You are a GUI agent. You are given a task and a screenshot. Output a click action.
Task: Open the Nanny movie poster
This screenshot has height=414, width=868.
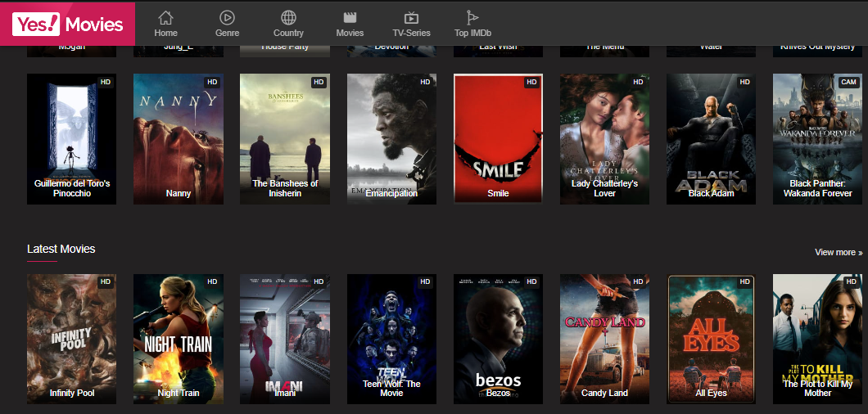tap(179, 139)
